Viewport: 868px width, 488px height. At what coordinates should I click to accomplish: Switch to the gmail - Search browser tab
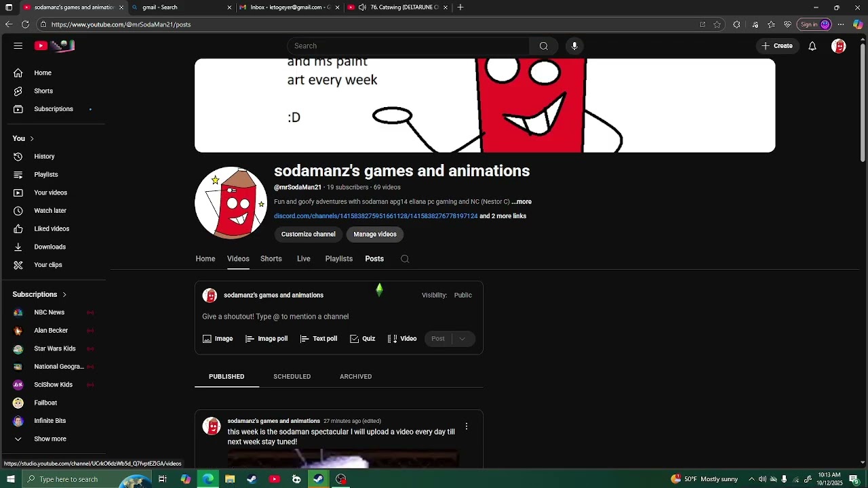pyautogui.click(x=181, y=7)
